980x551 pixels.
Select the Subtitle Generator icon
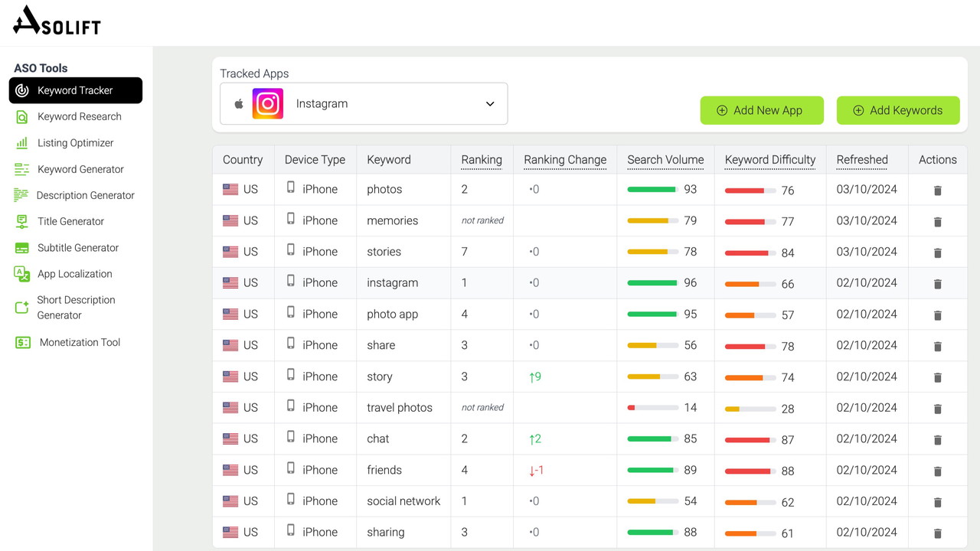tap(22, 248)
